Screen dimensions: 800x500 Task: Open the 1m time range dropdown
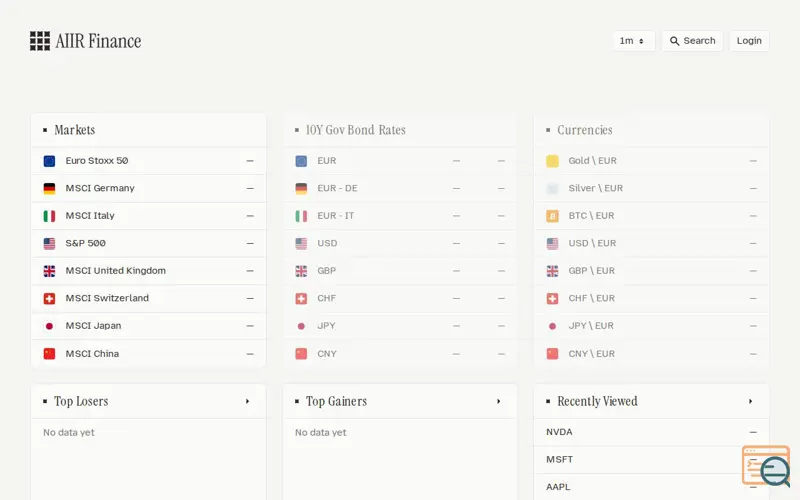click(x=633, y=41)
